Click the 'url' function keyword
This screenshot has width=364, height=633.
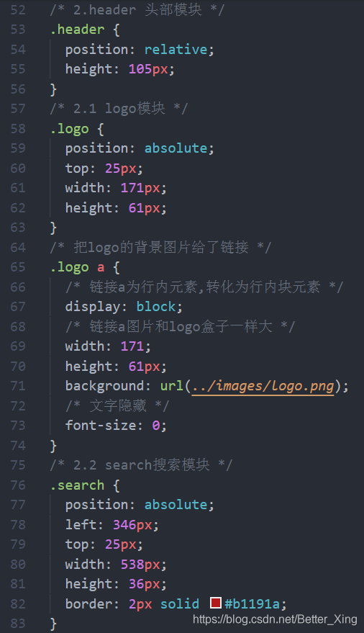tap(172, 386)
